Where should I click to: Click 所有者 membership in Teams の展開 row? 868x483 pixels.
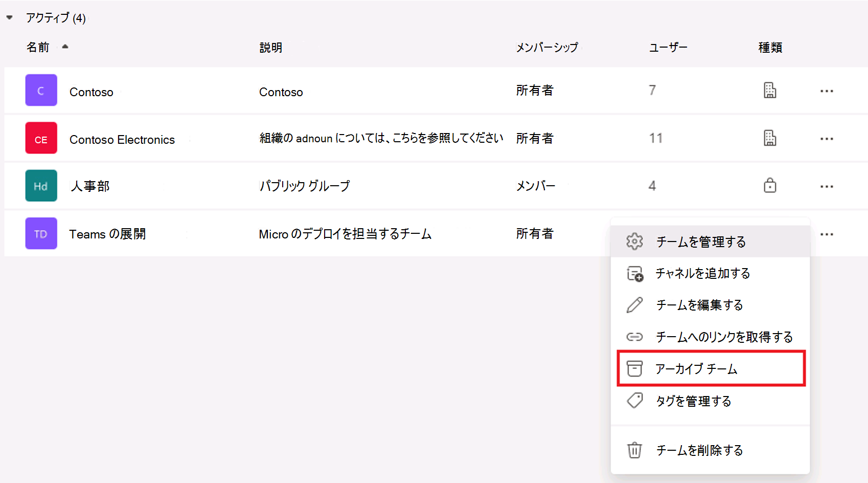pyautogui.click(x=535, y=234)
